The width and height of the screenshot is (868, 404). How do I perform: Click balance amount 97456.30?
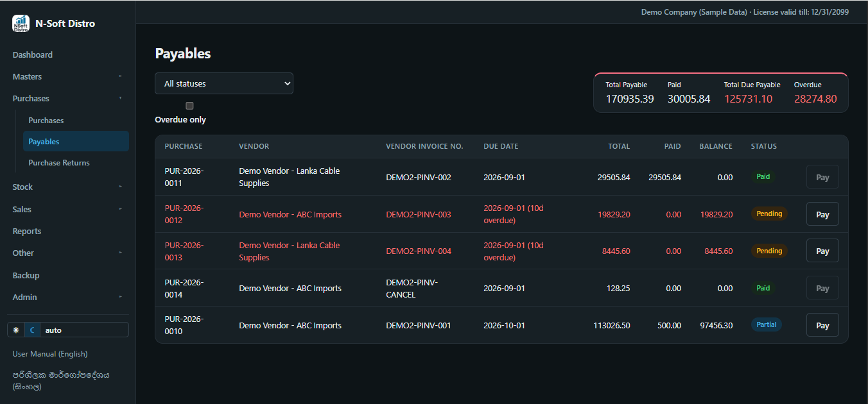pyautogui.click(x=716, y=325)
